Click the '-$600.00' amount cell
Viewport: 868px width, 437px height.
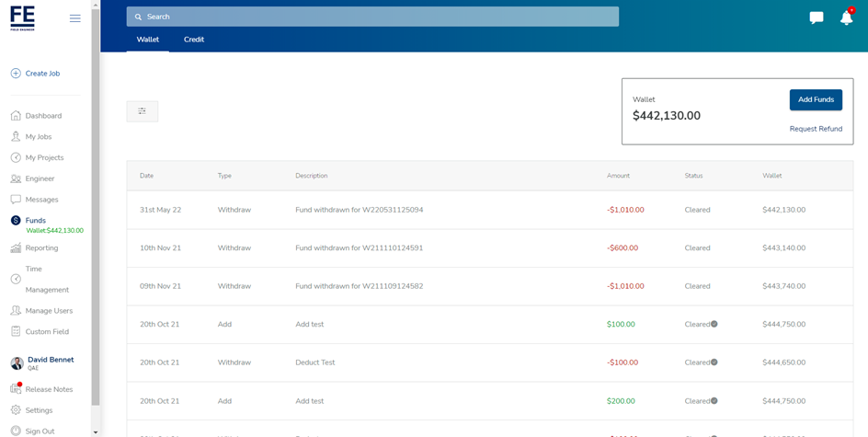coord(622,248)
